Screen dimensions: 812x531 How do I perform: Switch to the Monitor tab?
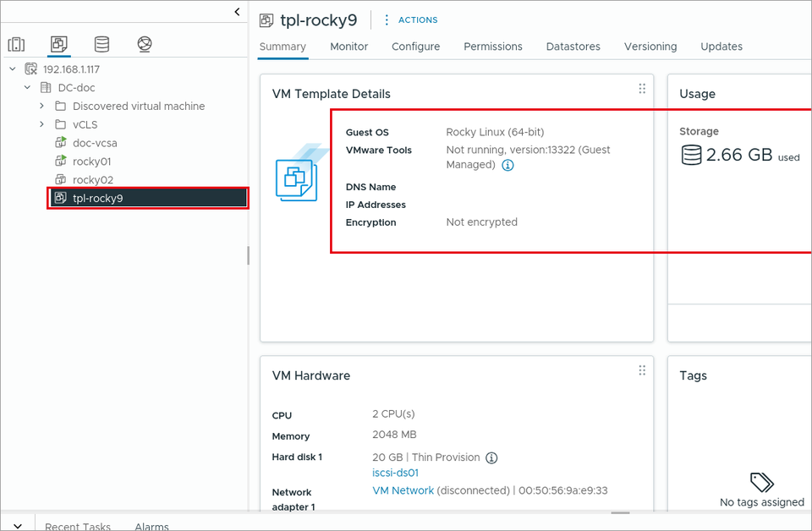[349, 47]
